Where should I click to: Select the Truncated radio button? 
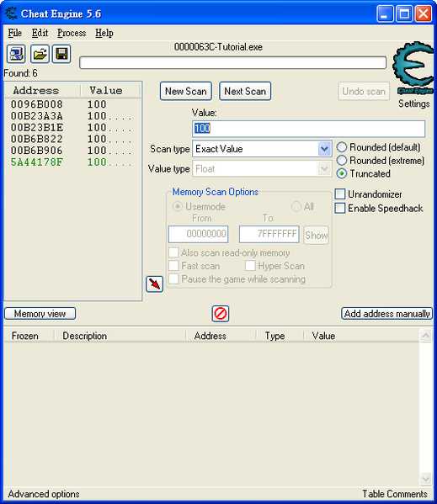[342, 173]
